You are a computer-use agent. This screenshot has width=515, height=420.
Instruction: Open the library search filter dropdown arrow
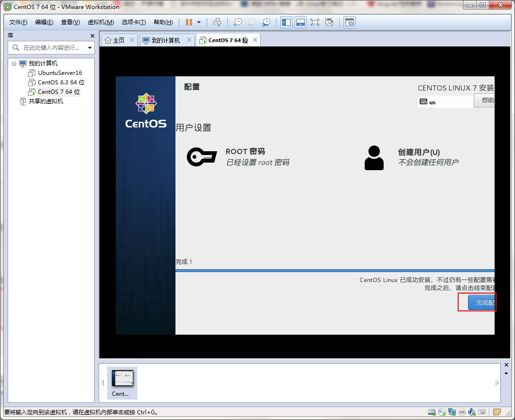tap(90, 48)
